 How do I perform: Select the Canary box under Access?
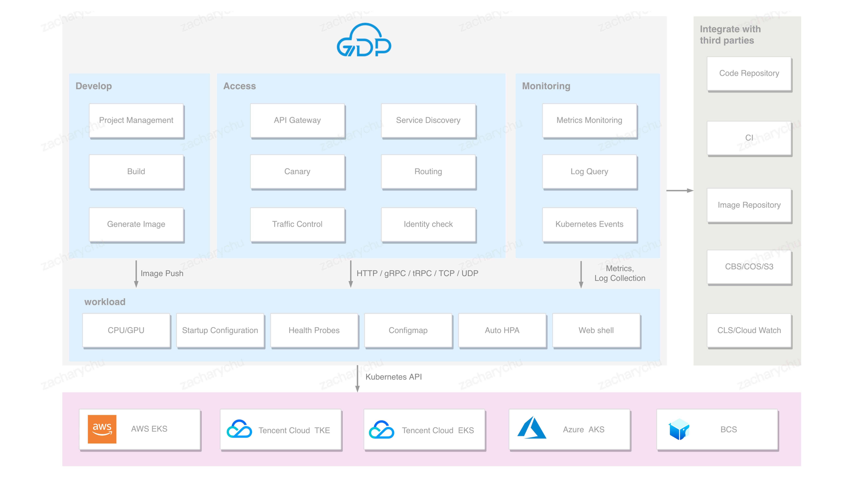[297, 172]
